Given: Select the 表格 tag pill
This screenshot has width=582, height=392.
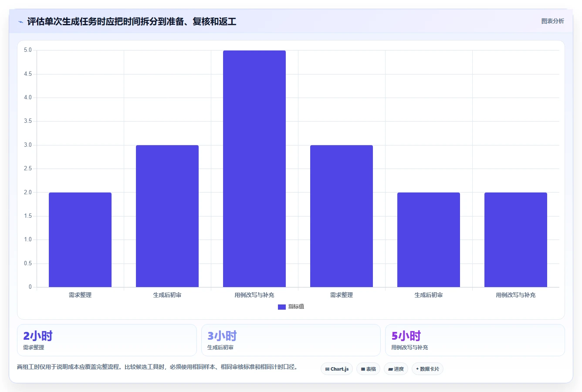Looking at the screenshot, I should pos(368,369).
